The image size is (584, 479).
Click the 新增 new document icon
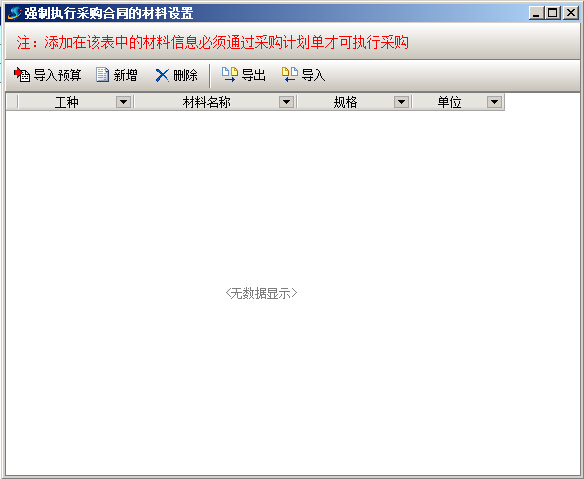point(102,75)
